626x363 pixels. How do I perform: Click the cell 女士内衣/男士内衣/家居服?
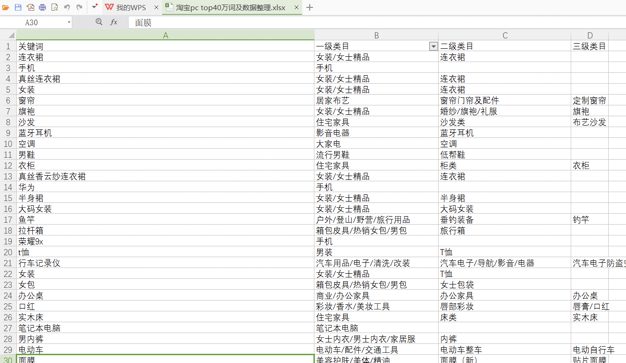coord(376,339)
